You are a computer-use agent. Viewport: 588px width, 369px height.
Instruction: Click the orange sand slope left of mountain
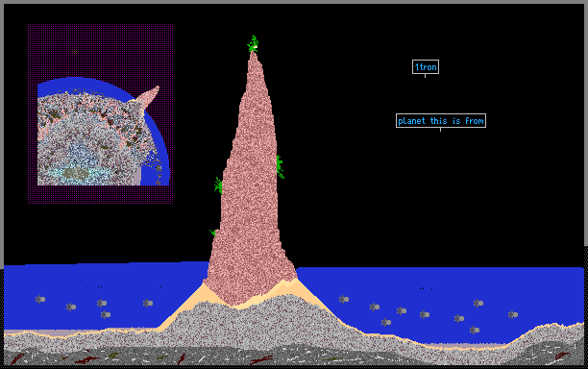[184, 307]
